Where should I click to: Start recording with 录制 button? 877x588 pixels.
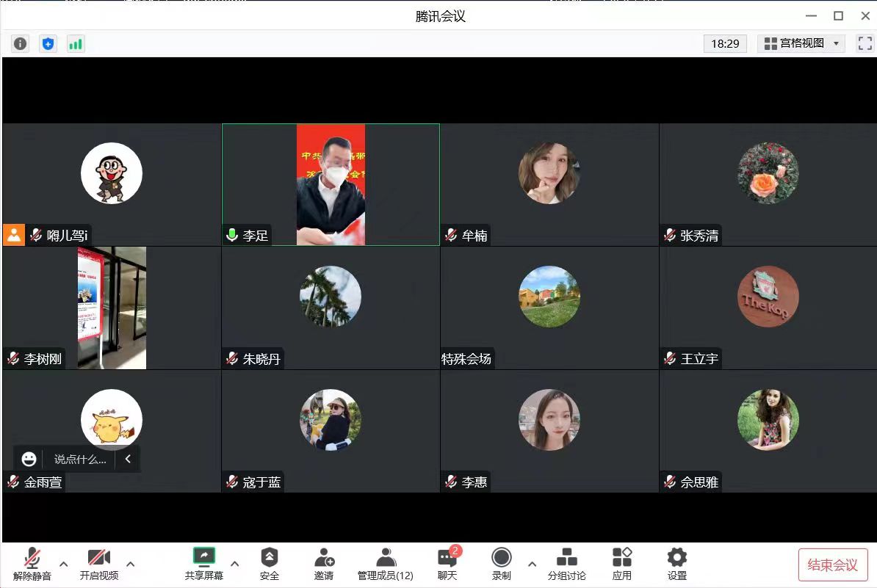pos(502,564)
